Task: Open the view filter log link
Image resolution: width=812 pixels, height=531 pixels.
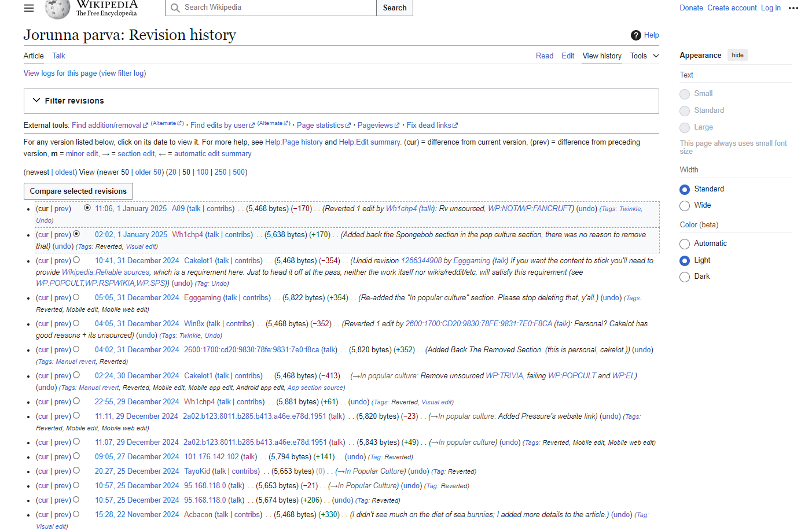Action: point(124,73)
